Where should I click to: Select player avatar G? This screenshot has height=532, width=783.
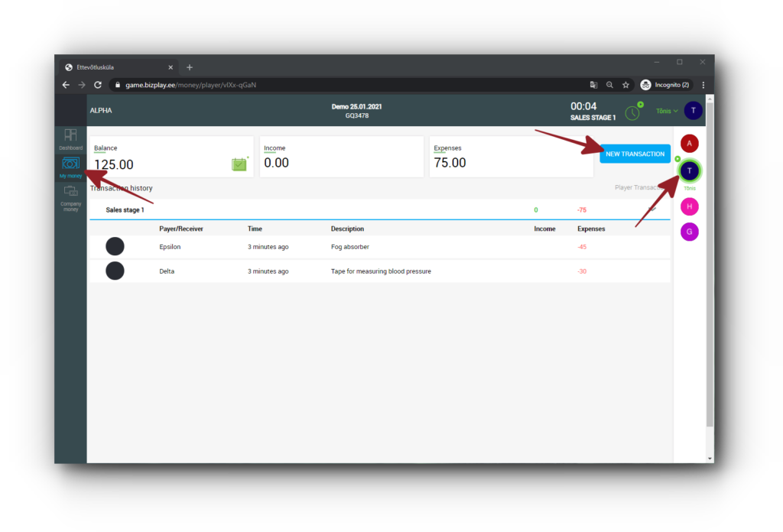689,232
